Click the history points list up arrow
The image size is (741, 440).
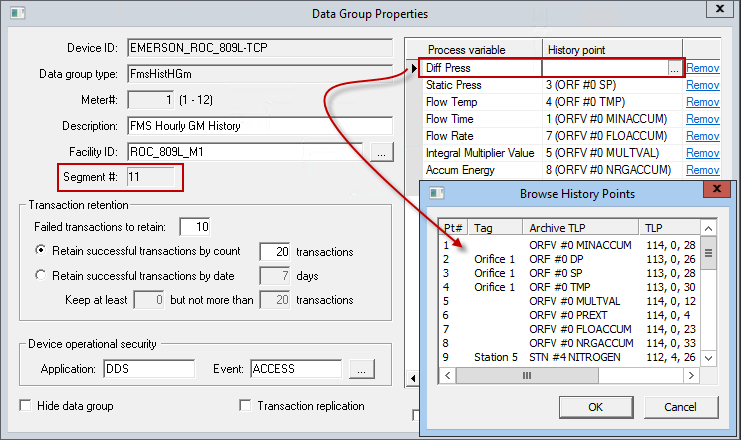point(708,229)
